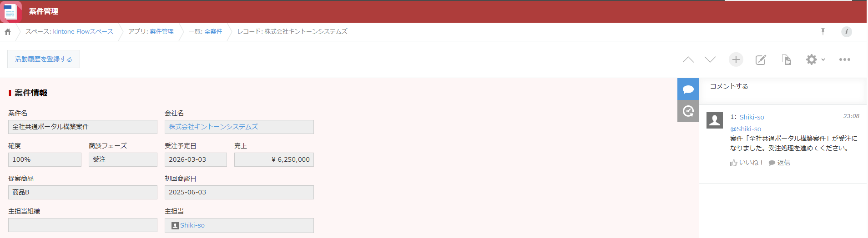Add a new record plus icon
Image resolution: width=868 pixels, height=238 pixels.
click(x=736, y=59)
